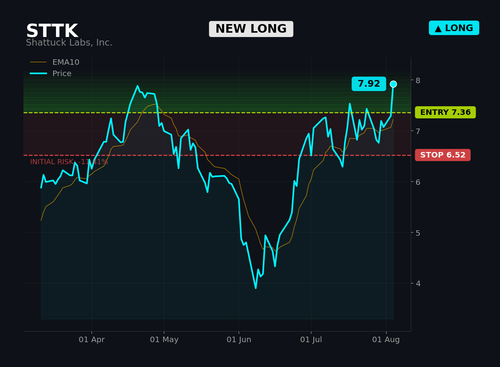Click the y-axis value 7

coord(418,131)
